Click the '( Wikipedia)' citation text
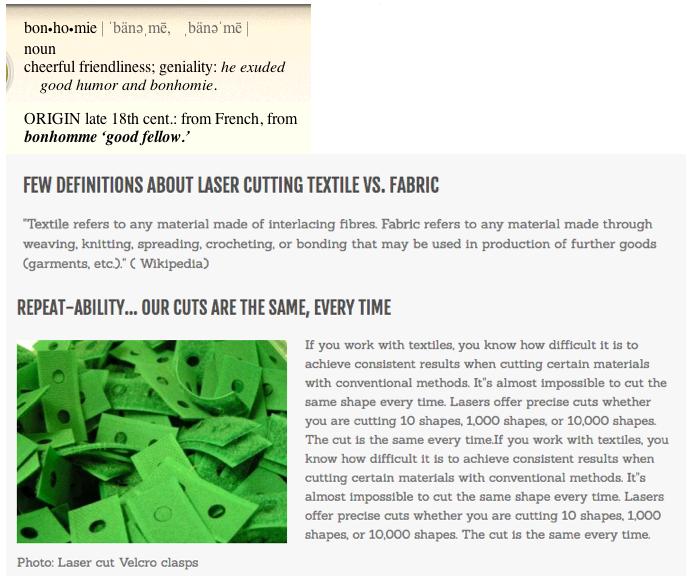This screenshot has width=696, height=576. 170,264
